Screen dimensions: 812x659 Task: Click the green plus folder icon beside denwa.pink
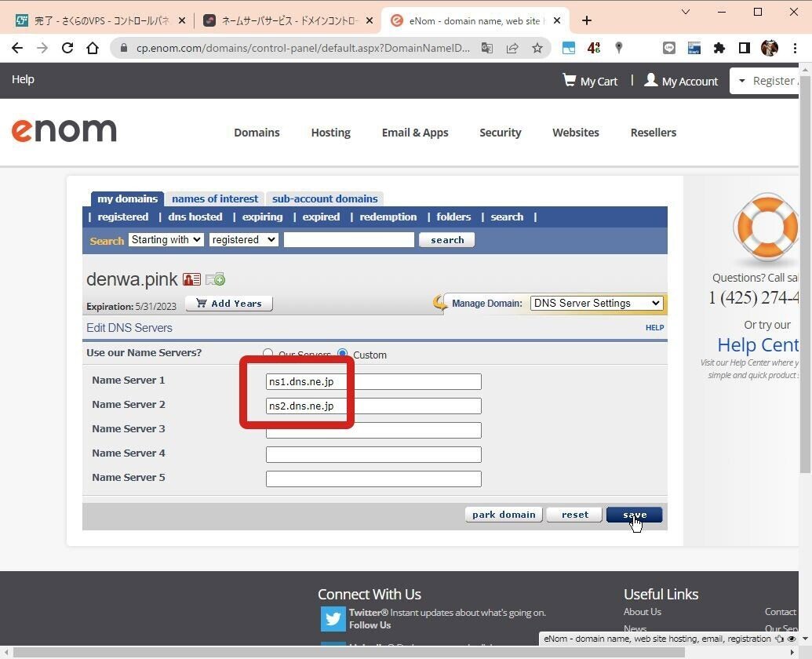pyautogui.click(x=216, y=279)
